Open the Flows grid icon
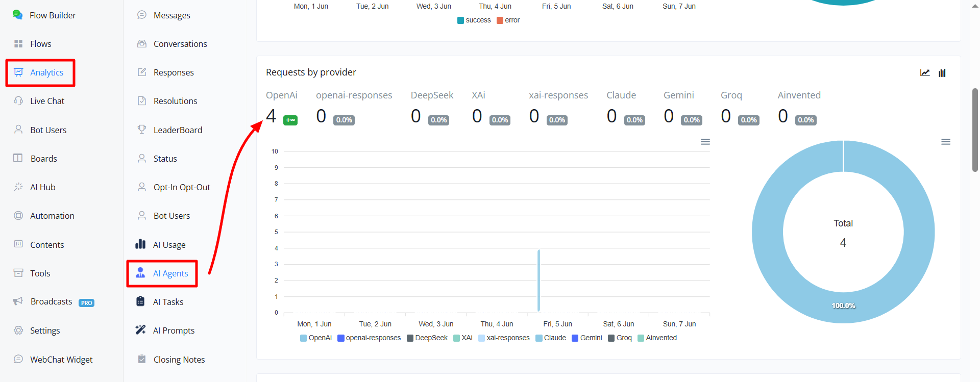Screen dimensions: 980x382 [x=18, y=44]
